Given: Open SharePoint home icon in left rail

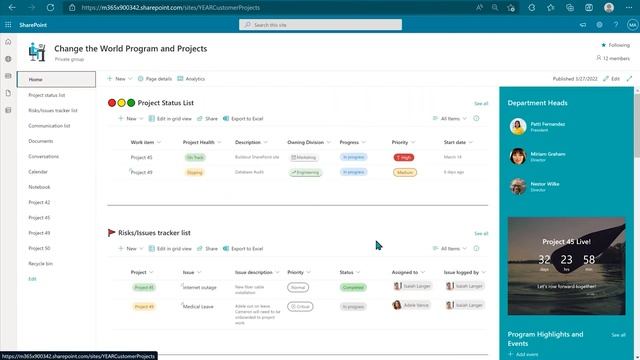Looking at the screenshot, I should click(x=8, y=42).
